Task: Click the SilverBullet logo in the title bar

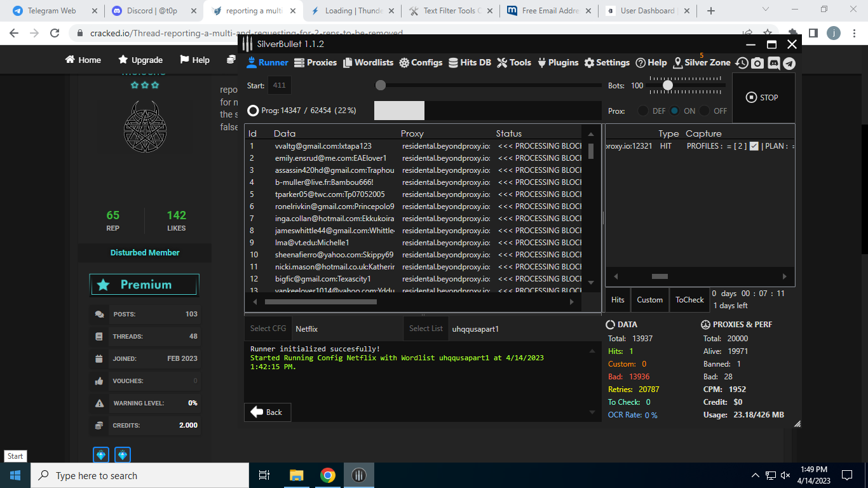Action: click(248, 44)
